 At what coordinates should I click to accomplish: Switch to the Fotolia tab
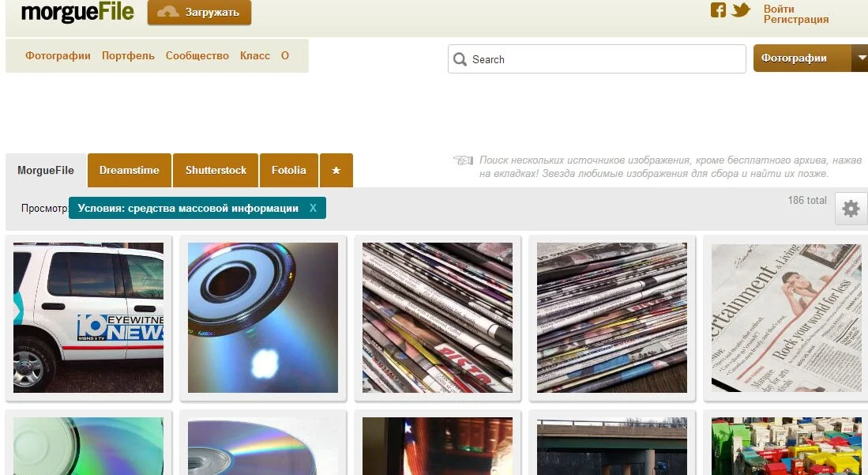point(288,170)
